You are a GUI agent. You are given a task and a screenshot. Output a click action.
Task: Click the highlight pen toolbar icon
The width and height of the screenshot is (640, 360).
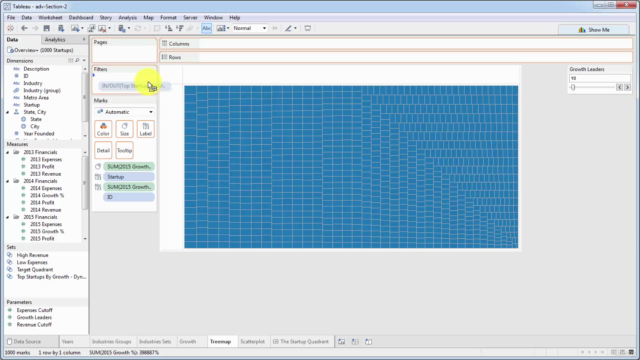pyautogui.click(x=288, y=28)
